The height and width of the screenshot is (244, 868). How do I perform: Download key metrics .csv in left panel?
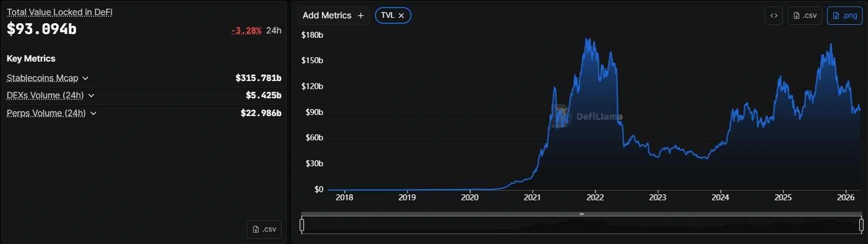tap(264, 229)
